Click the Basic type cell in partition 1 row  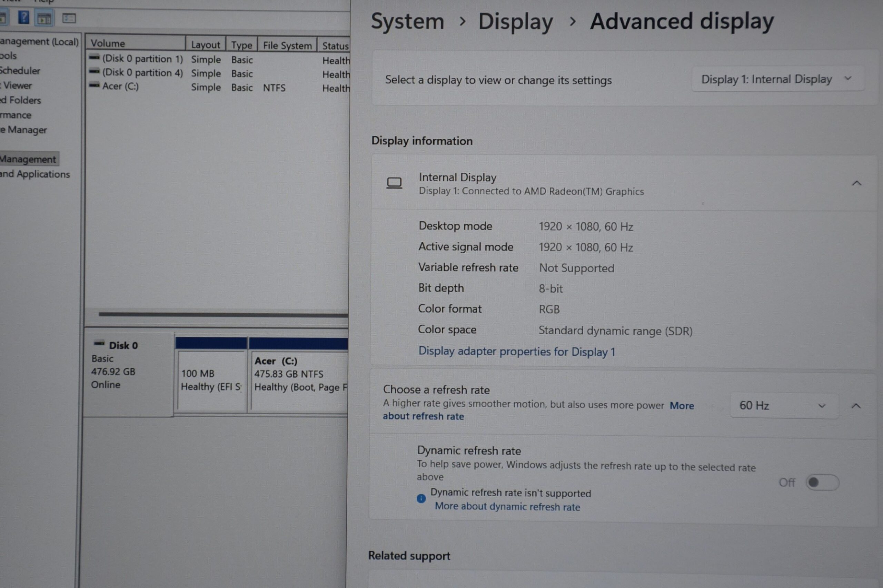[x=242, y=60]
